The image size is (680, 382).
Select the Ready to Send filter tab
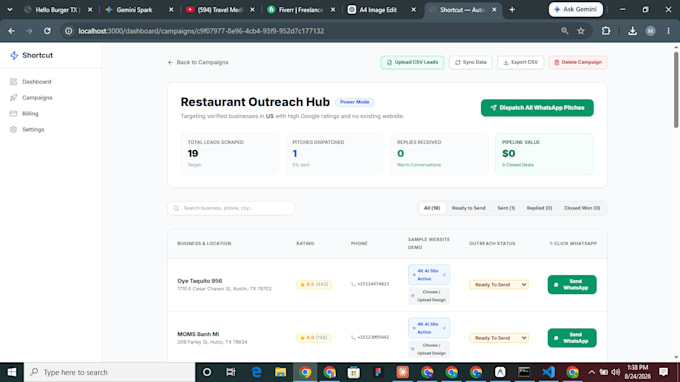[468, 208]
